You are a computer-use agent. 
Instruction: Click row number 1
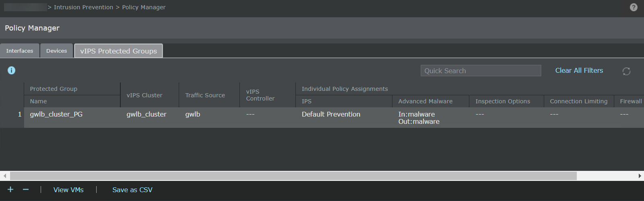pyautogui.click(x=19, y=114)
